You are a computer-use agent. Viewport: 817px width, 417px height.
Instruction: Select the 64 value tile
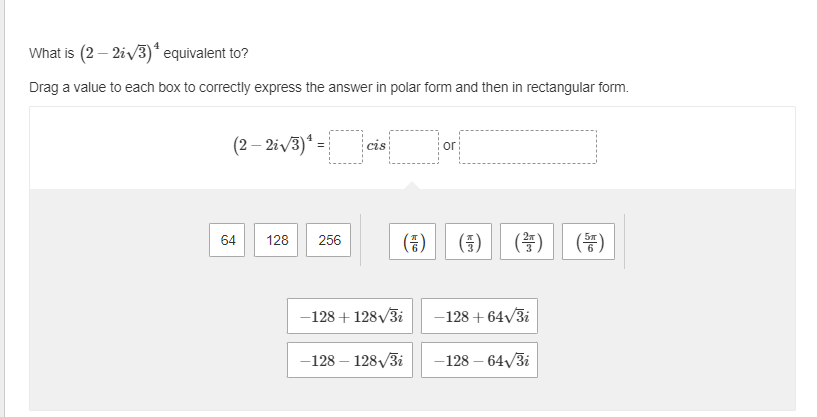click(228, 240)
